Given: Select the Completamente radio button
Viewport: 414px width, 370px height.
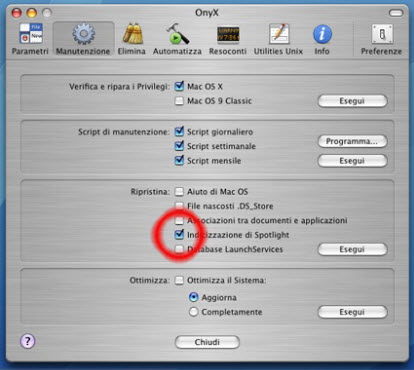Looking at the screenshot, I should pyautogui.click(x=194, y=312).
